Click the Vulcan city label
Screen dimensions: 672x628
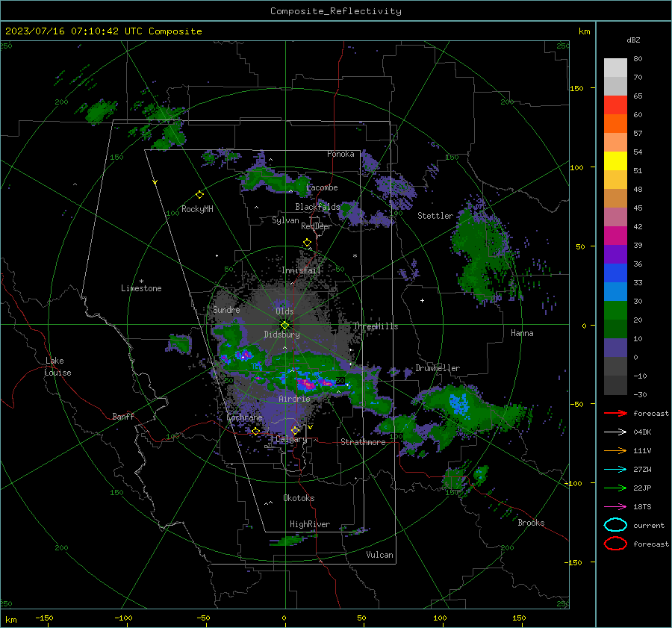pyautogui.click(x=379, y=555)
